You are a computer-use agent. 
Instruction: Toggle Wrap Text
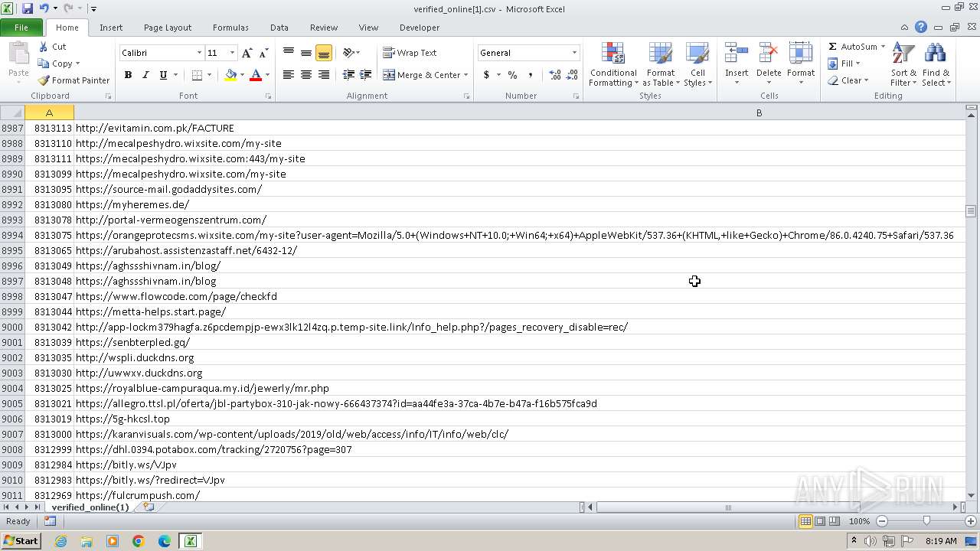[410, 53]
